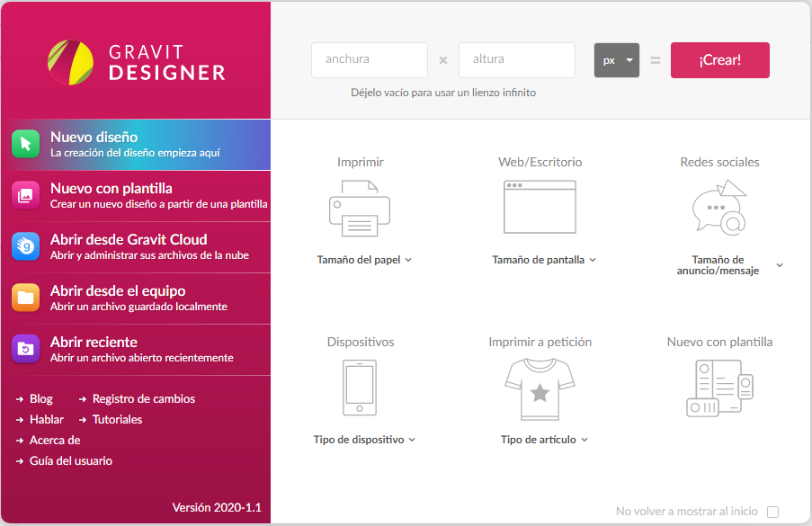
Task: Click the blue Gravit Cloud icon
Action: tap(25, 246)
